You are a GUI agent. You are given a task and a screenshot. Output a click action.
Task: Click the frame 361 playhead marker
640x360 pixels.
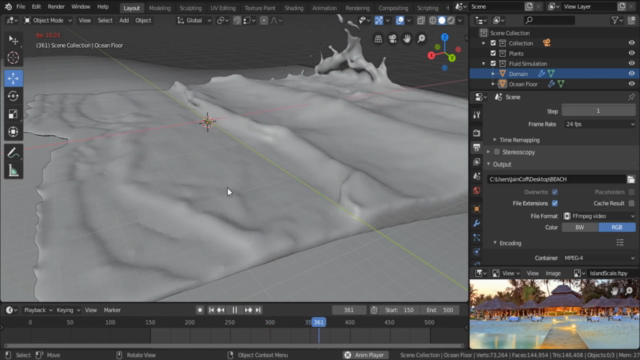pyautogui.click(x=318, y=322)
